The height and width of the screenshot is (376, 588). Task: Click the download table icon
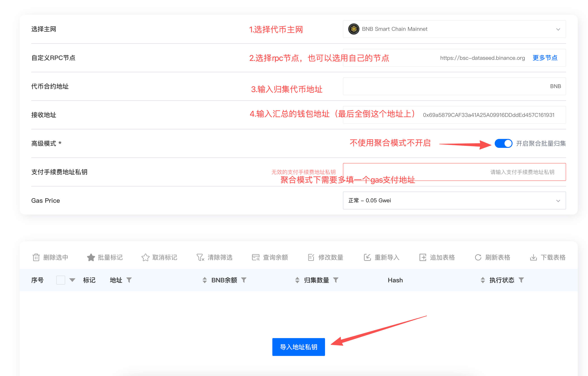click(533, 257)
